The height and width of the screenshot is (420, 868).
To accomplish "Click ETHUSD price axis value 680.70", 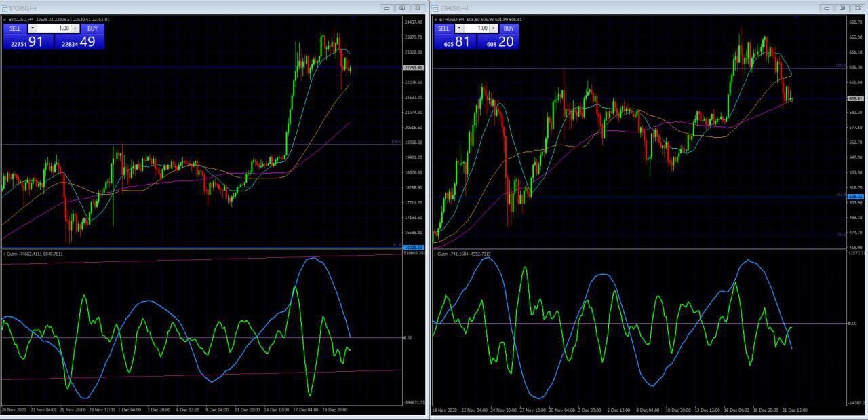I will pyautogui.click(x=855, y=22).
